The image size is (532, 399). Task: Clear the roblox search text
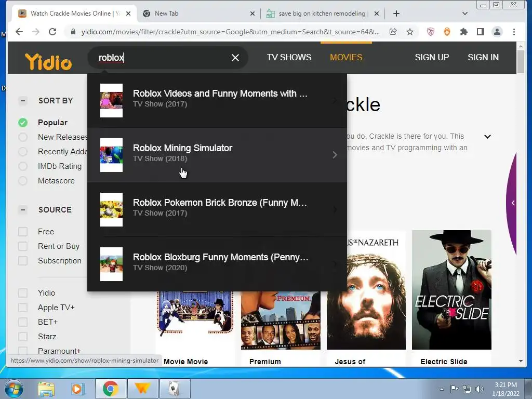pyautogui.click(x=235, y=58)
